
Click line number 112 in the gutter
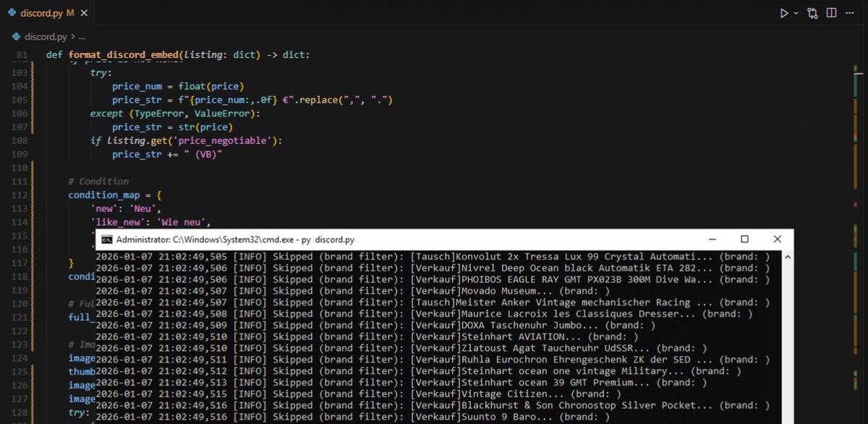(20, 195)
